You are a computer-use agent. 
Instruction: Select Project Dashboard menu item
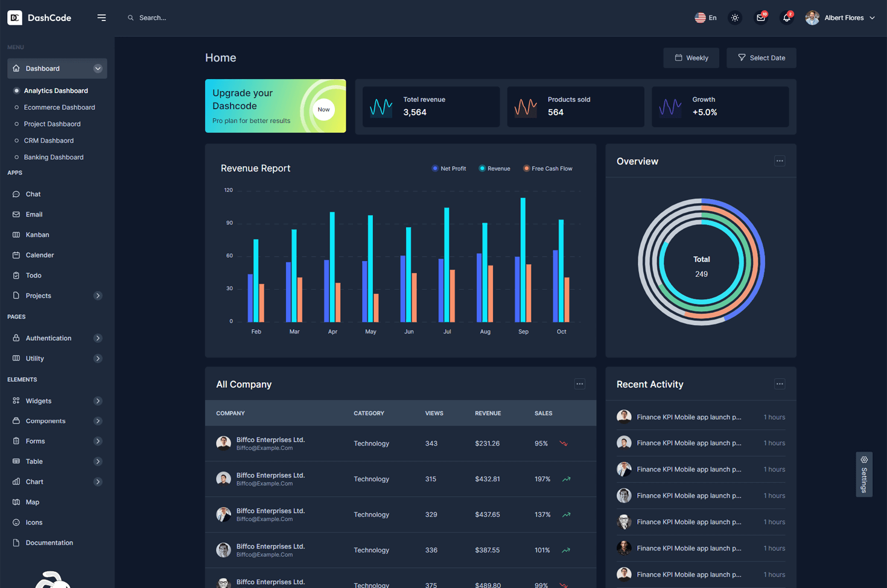pos(52,124)
